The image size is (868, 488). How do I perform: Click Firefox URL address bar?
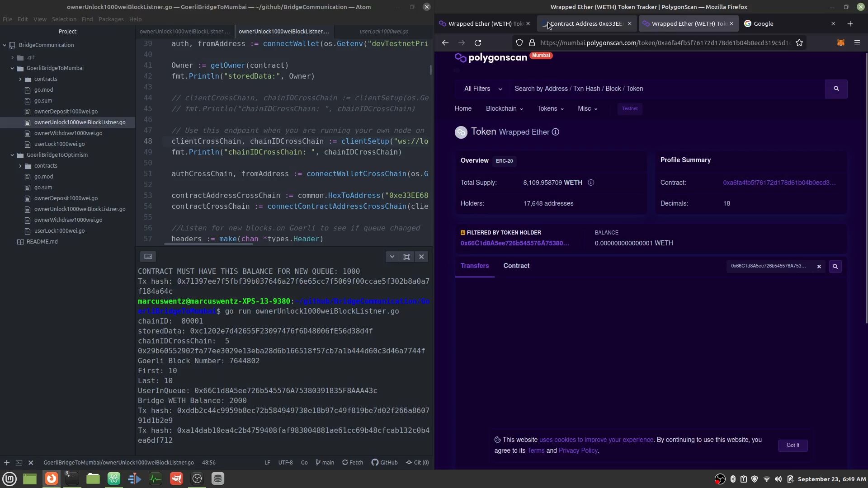click(665, 42)
